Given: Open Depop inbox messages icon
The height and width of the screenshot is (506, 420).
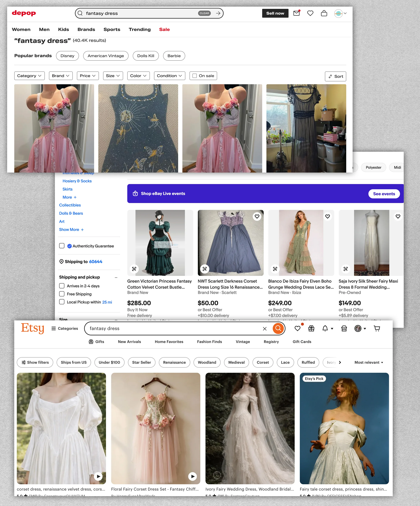Looking at the screenshot, I should 297,14.
